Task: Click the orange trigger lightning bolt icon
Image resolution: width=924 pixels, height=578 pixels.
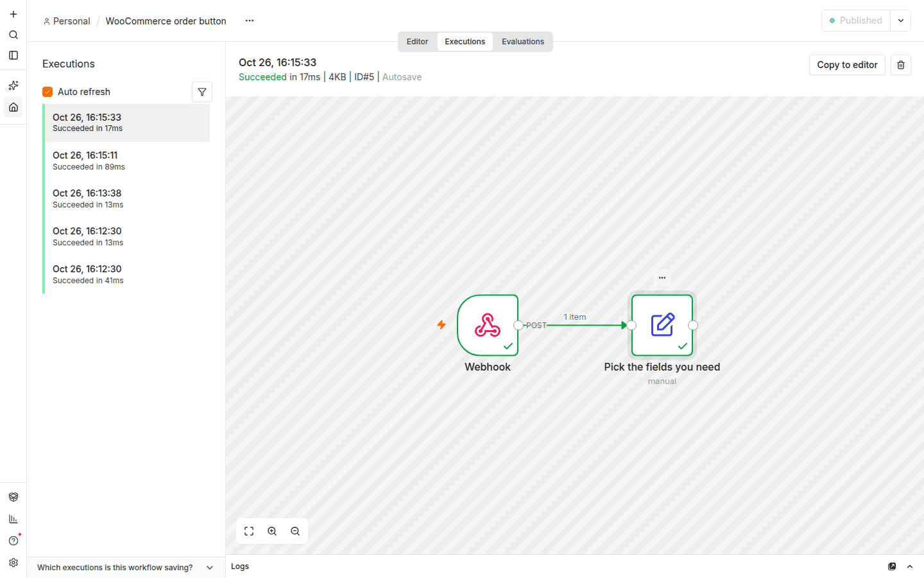Action: 441,325
